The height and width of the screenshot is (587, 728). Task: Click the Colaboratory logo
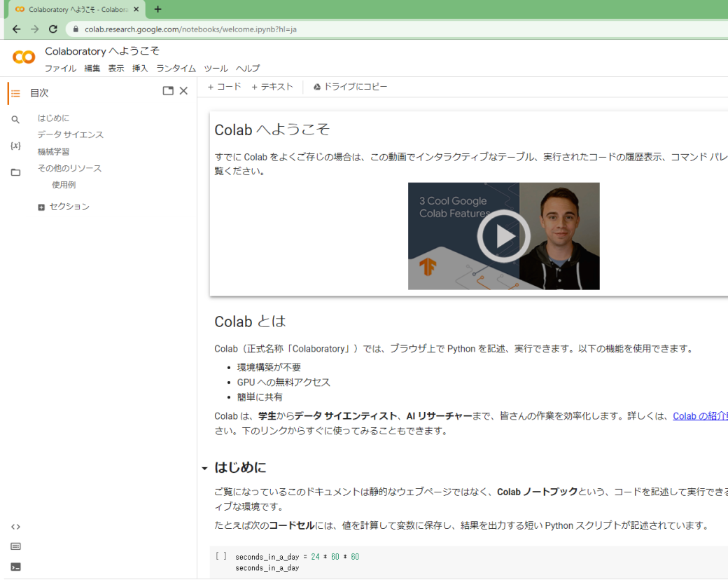23,57
